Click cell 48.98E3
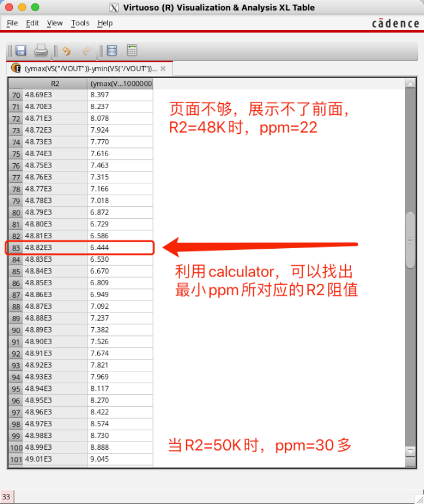The image size is (424, 504). coord(55,436)
